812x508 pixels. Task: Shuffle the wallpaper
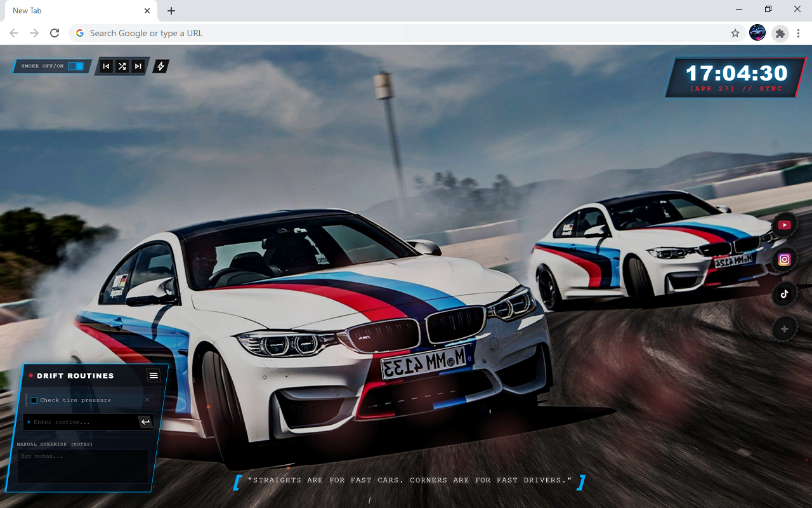point(122,66)
